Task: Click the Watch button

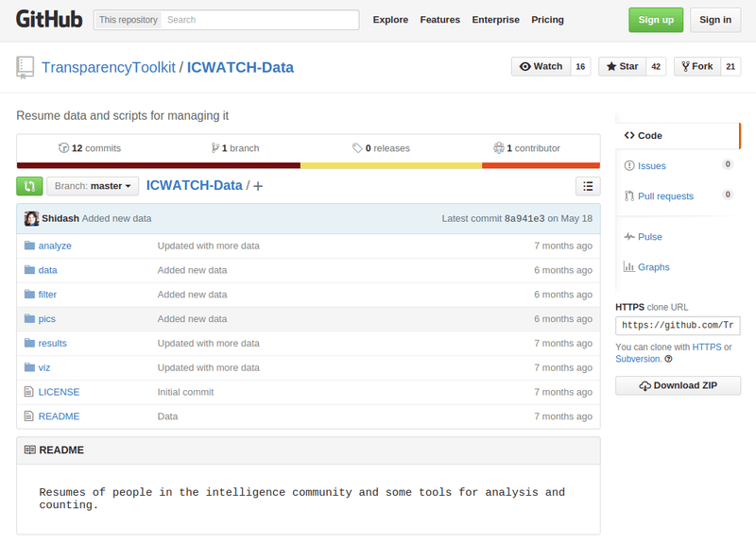Action: 541,66
